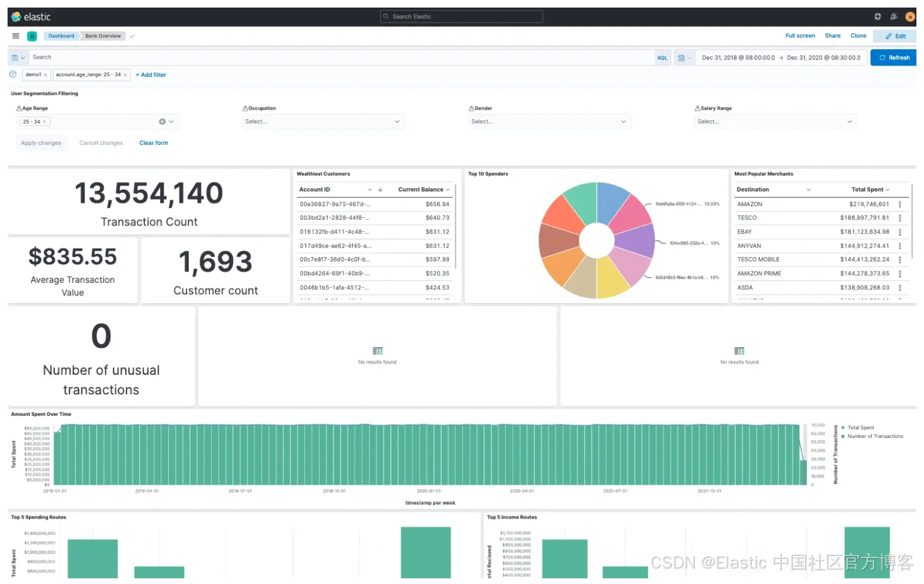Click Apply changes button

[41, 143]
